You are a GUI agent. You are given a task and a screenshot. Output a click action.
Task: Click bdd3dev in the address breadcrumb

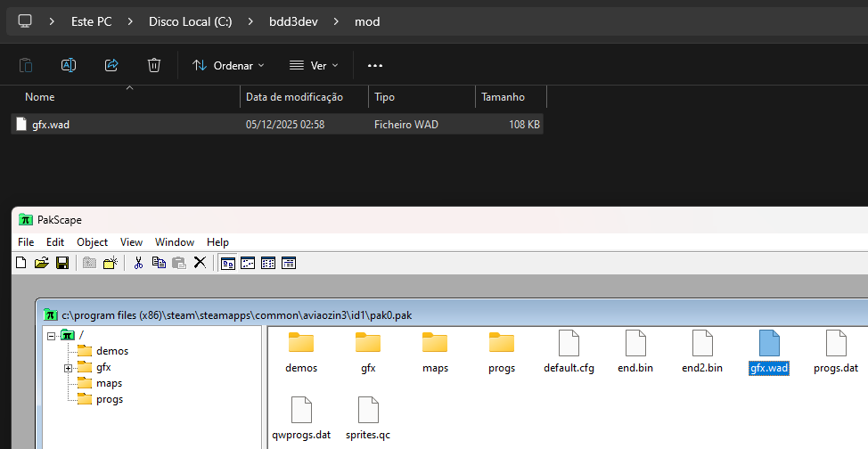tap(293, 21)
